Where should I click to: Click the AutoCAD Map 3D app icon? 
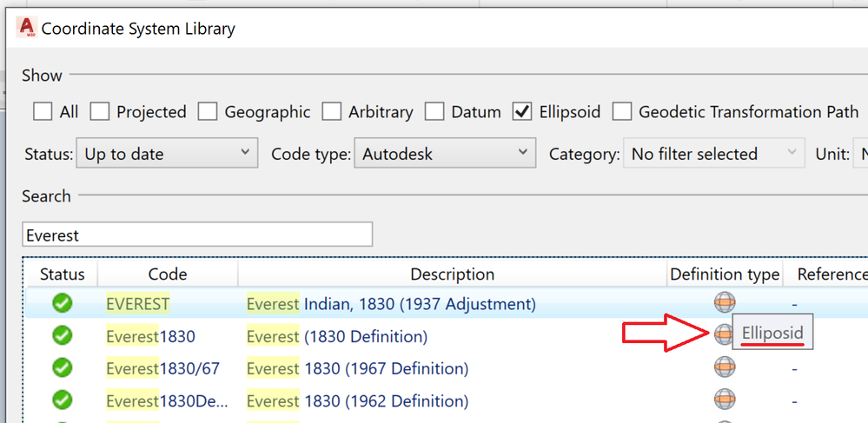point(26,28)
